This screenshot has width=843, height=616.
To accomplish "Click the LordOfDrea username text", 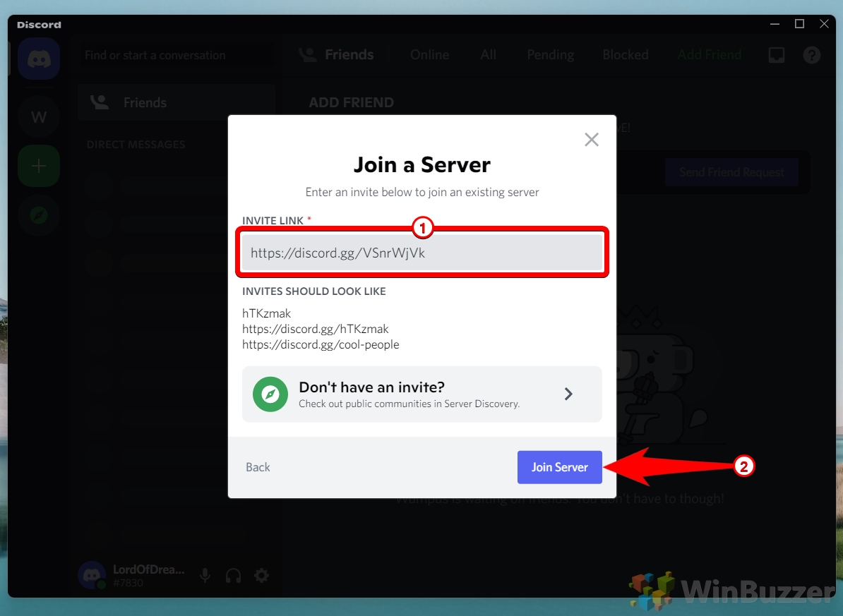I will coord(149,569).
